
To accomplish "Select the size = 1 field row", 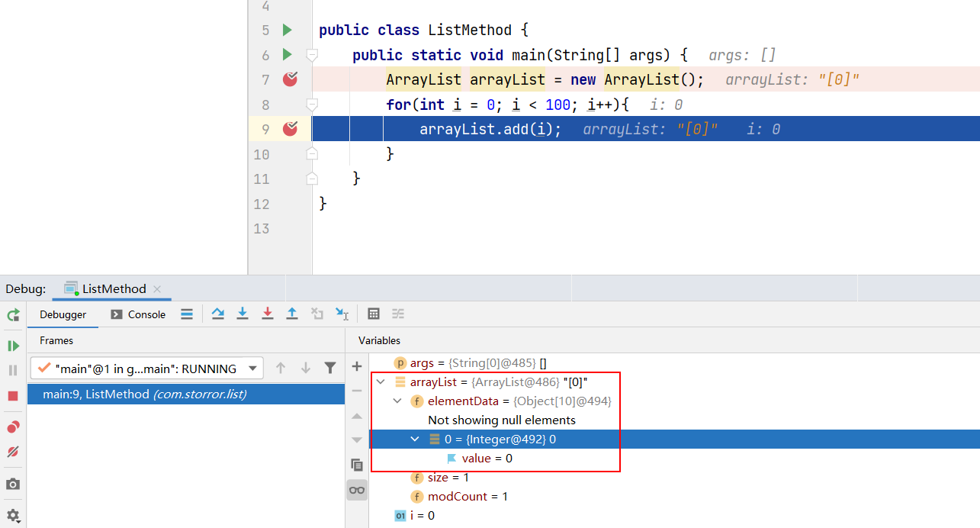I will pyautogui.click(x=674, y=478).
